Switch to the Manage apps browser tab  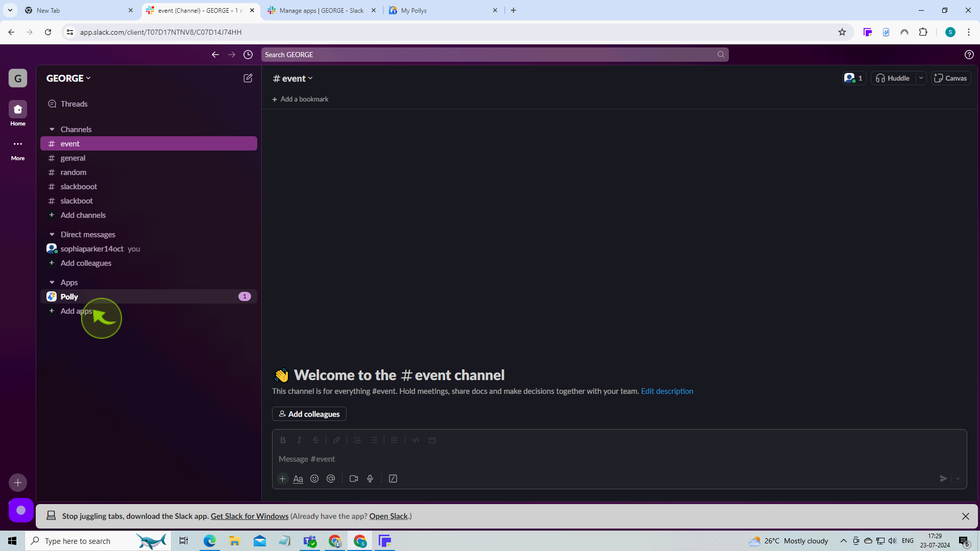[x=323, y=10]
